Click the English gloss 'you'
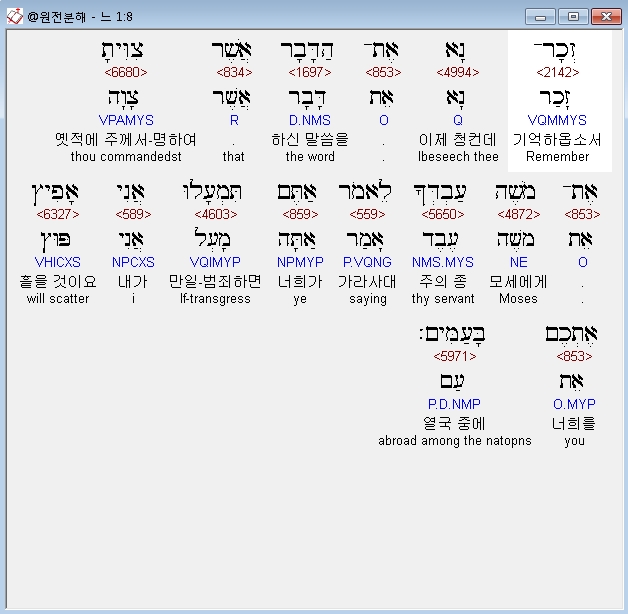Image resolution: width=628 pixels, height=614 pixels. [574, 441]
